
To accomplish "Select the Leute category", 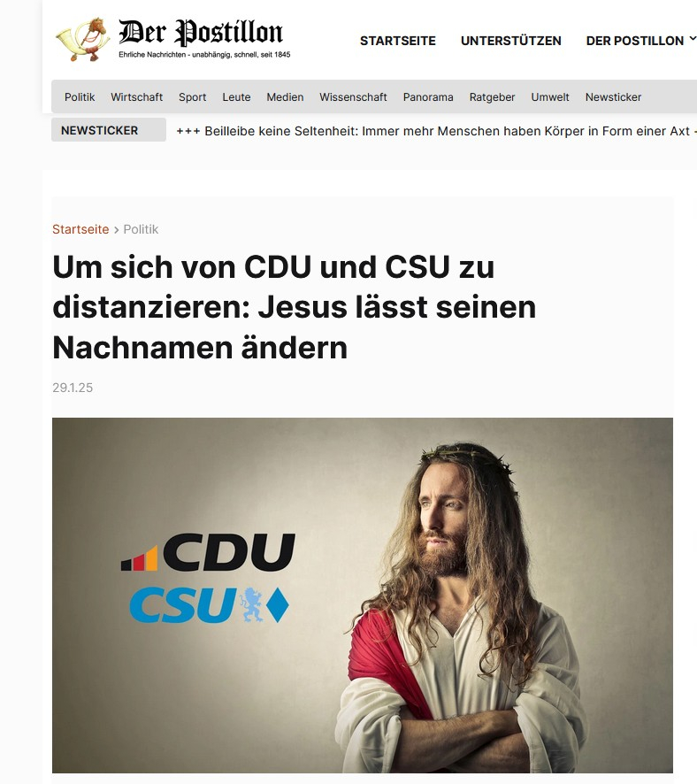I will click(236, 97).
